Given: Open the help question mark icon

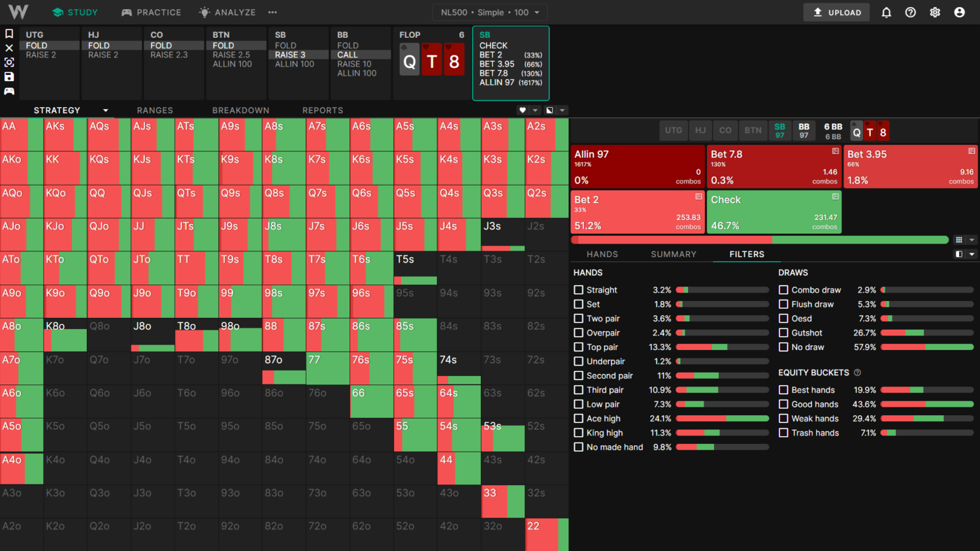Looking at the screenshot, I should (x=910, y=12).
